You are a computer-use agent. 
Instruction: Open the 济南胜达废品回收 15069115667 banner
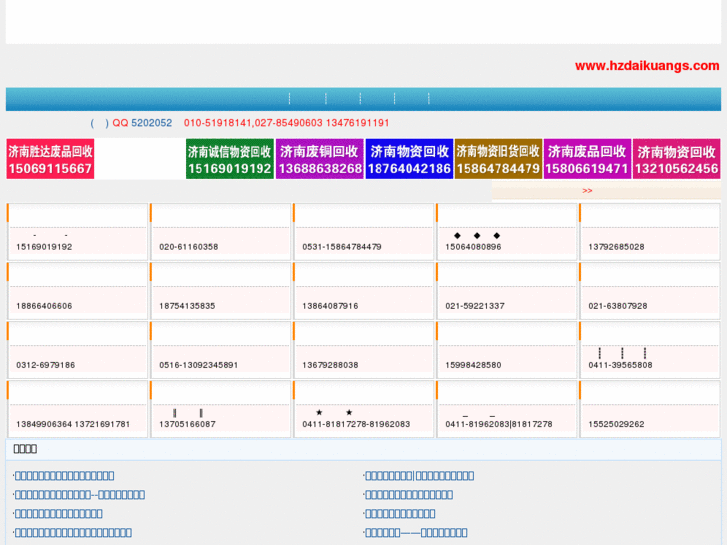click(x=50, y=159)
